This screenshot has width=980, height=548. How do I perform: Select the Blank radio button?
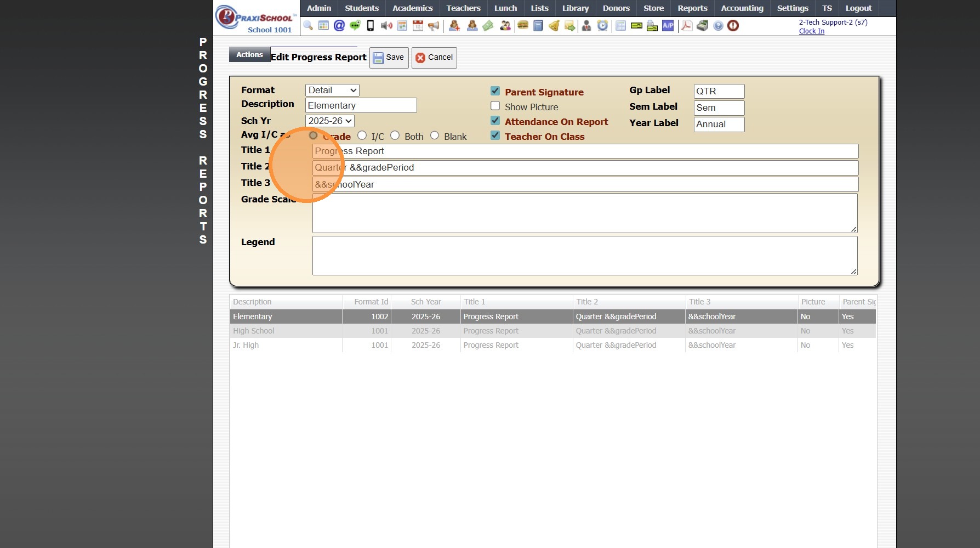(x=435, y=135)
